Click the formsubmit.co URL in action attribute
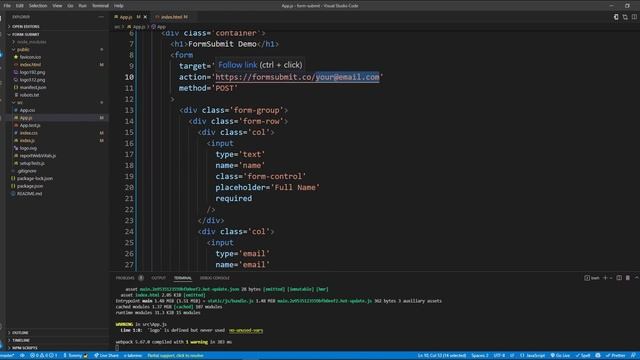 coord(297,77)
